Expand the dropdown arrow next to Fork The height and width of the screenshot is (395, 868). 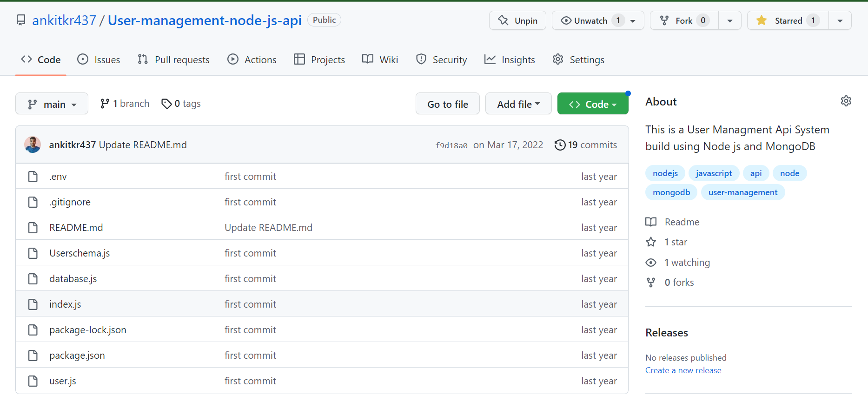(729, 20)
